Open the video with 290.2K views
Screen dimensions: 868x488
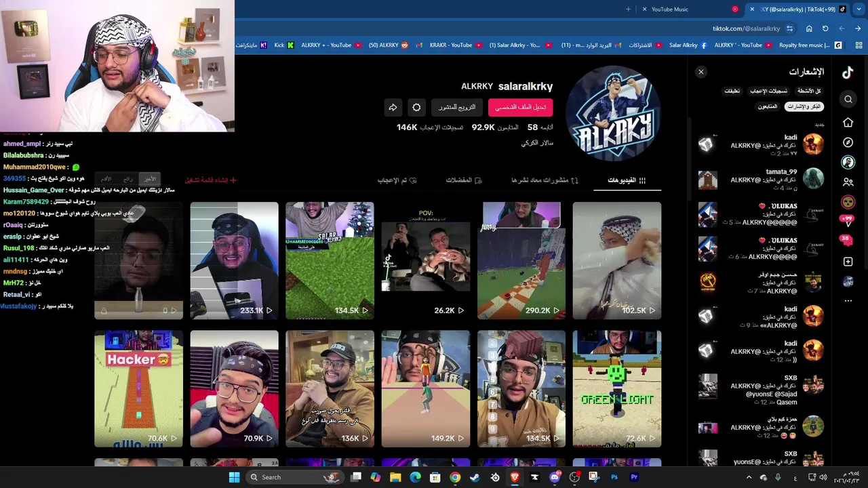click(x=521, y=260)
